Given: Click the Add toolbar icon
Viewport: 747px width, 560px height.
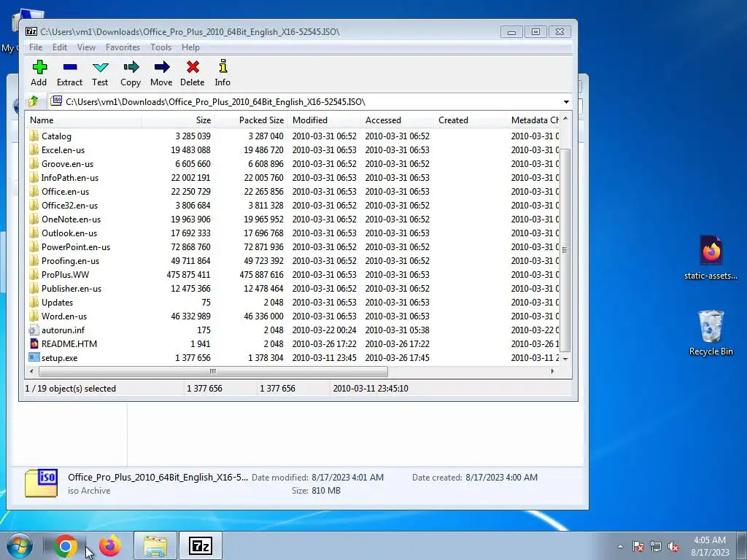Looking at the screenshot, I should (x=39, y=67).
